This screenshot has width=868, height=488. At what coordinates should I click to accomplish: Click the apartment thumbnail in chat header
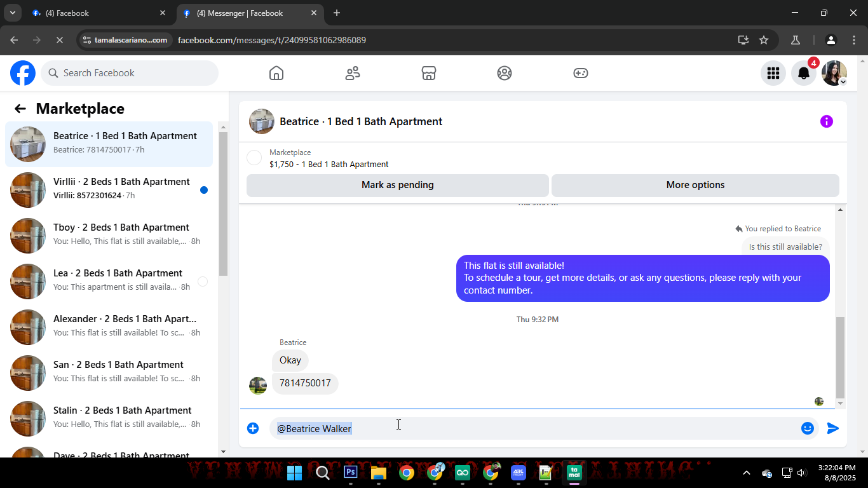pos(262,121)
